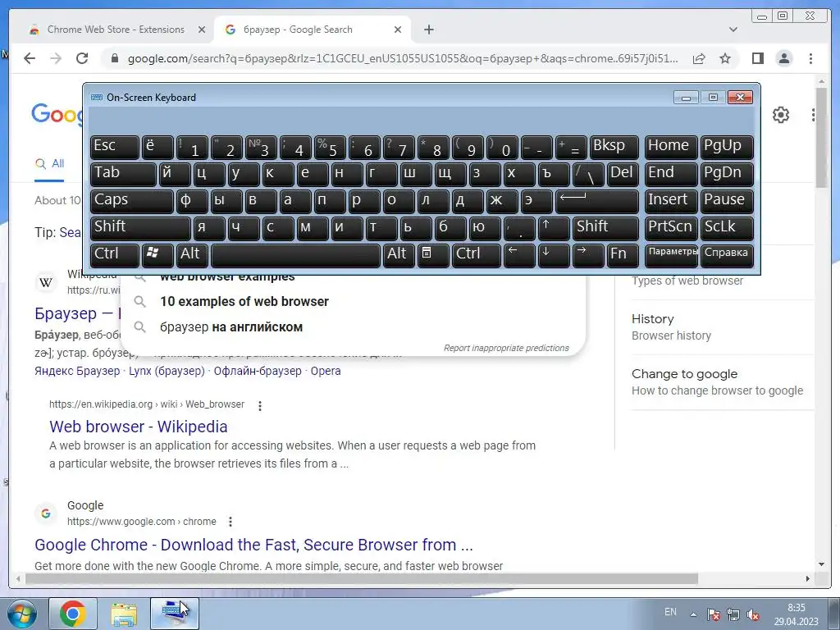Bookmark this page with star icon

(725, 58)
